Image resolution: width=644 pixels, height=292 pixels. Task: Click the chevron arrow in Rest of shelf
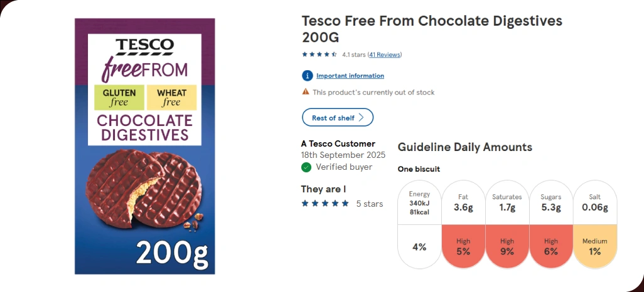(x=361, y=118)
